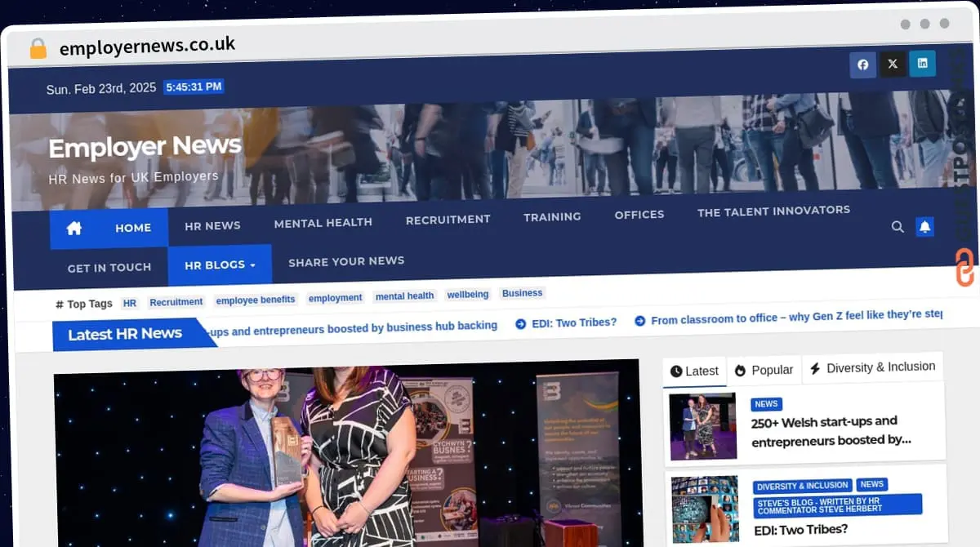The width and height of the screenshot is (980, 547).
Task: Open the OFFICES menu item
Action: (x=639, y=215)
